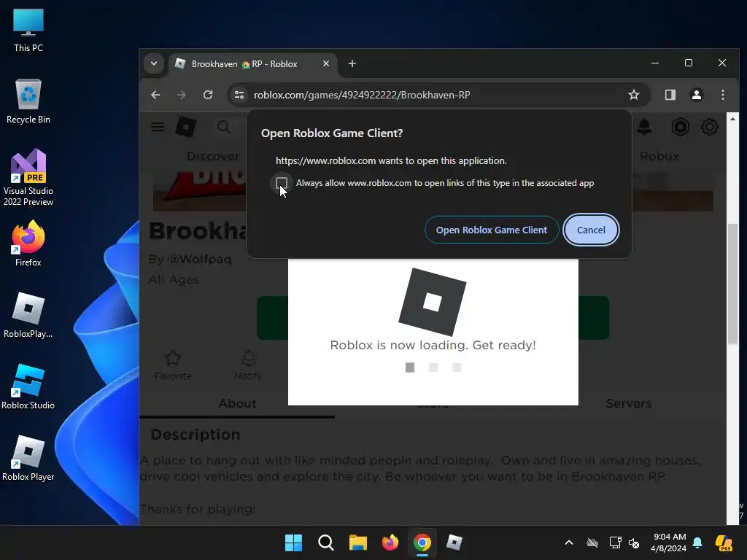Image resolution: width=747 pixels, height=560 pixels.
Task: Open a new Chrome tab
Action: pos(352,64)
